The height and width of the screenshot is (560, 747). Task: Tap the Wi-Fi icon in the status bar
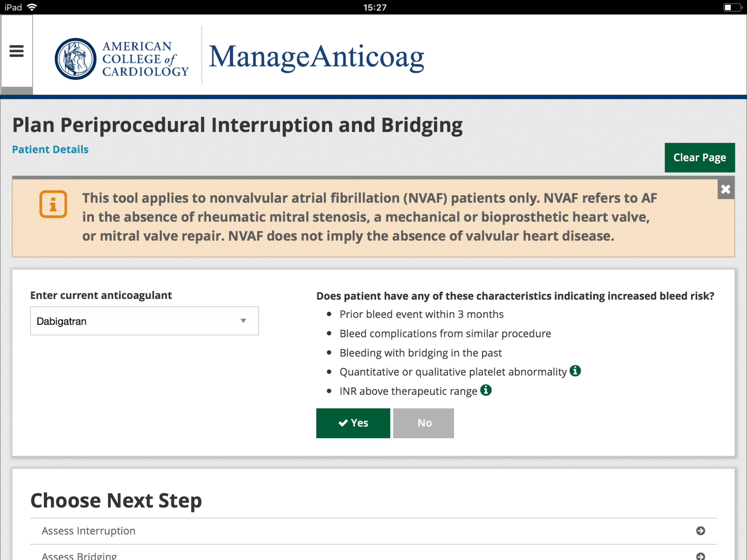(x=32, y=7)
